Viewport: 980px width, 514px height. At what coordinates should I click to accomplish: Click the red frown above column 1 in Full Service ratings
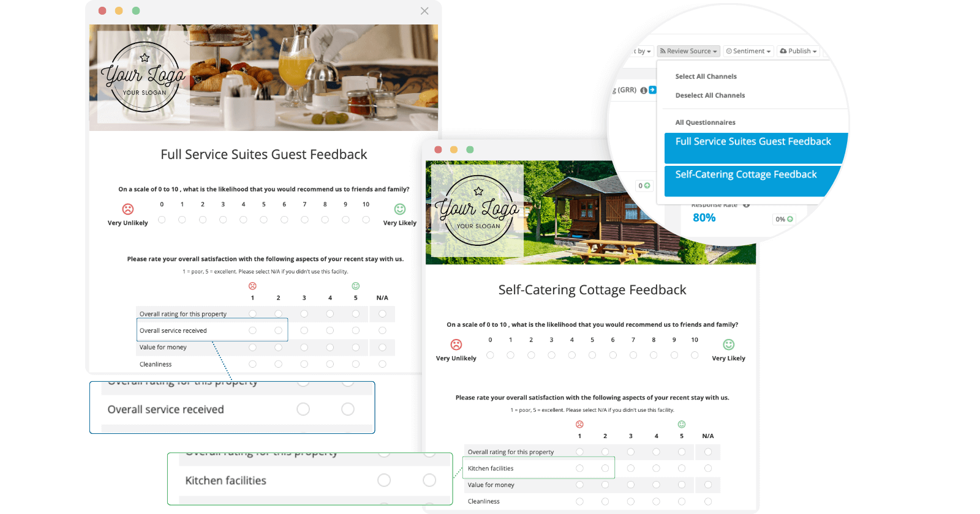[252, 286]
